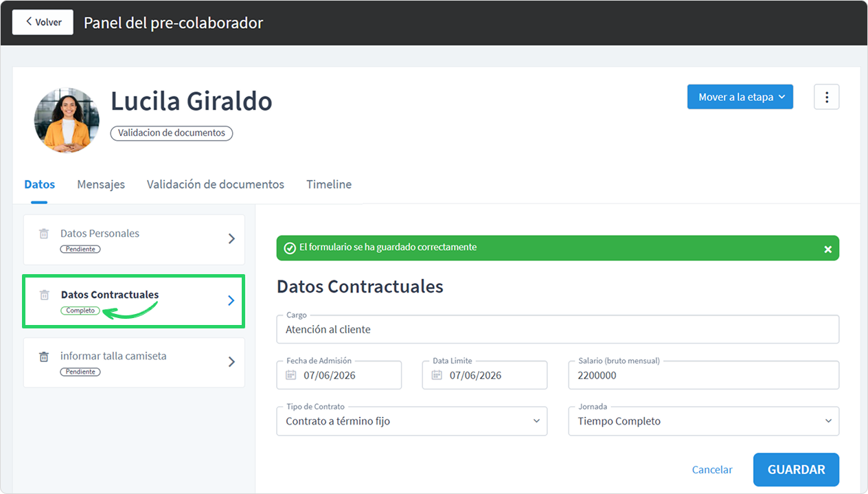Switch to the Mensajes tab
The height and width of the screenshot is (494, 868).
[x=101, y=184]
